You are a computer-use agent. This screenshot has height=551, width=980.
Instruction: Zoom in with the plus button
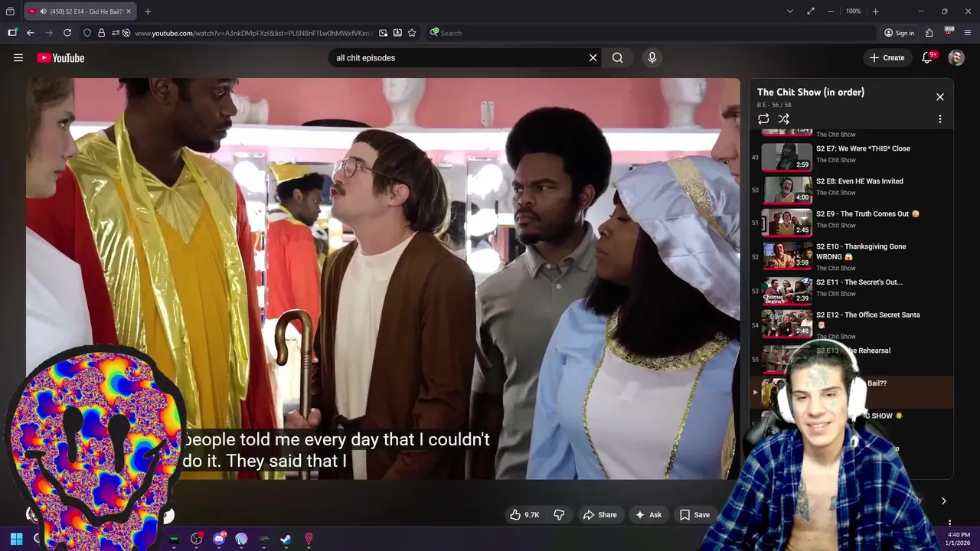pos(876,11)
